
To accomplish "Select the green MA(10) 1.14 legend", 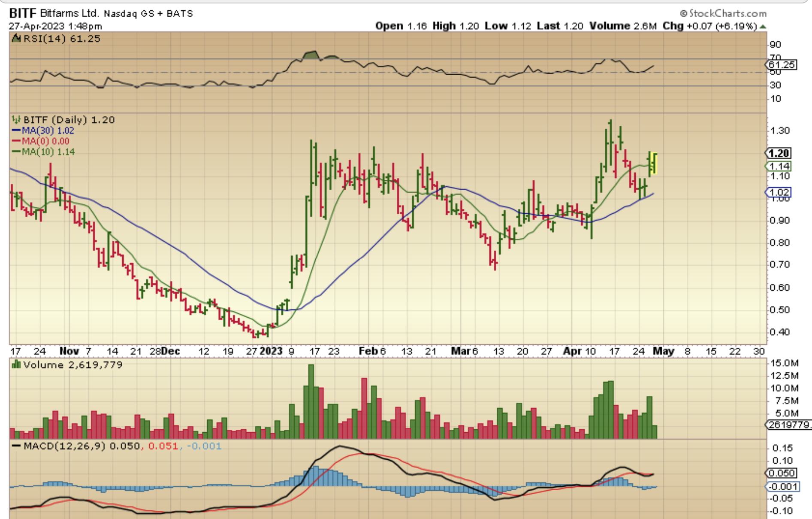I will tap(43, 152).
